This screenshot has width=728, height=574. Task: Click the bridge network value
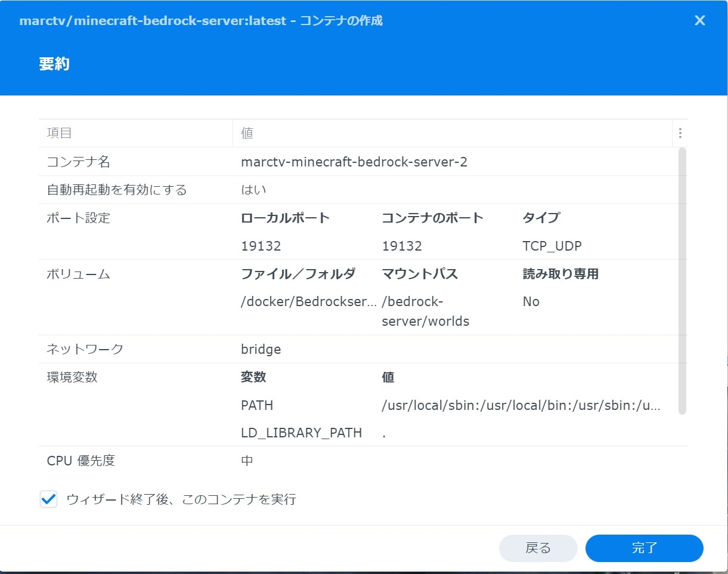click(261, 349)
